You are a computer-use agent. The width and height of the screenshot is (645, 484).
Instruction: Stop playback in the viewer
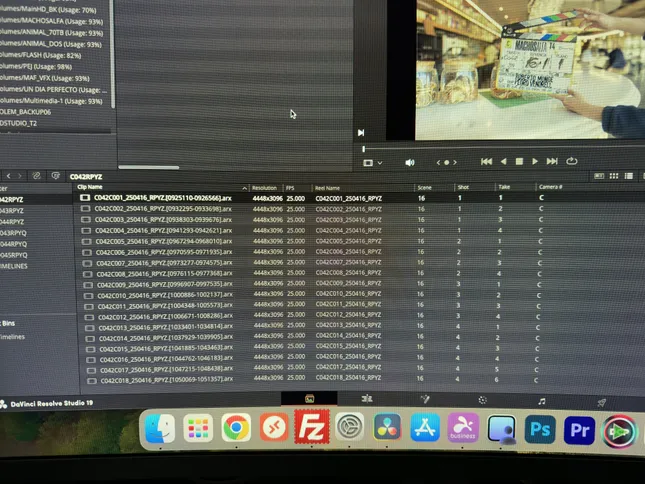coord(519,162)
